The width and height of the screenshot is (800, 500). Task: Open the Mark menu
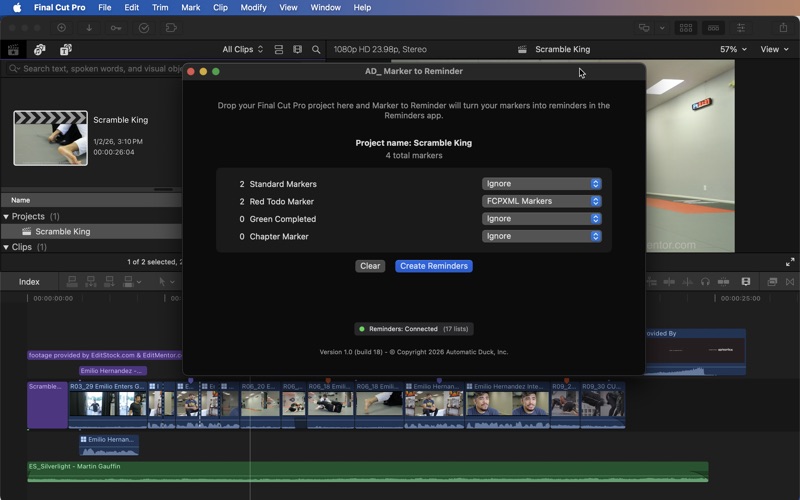click(x=190, y=7)
